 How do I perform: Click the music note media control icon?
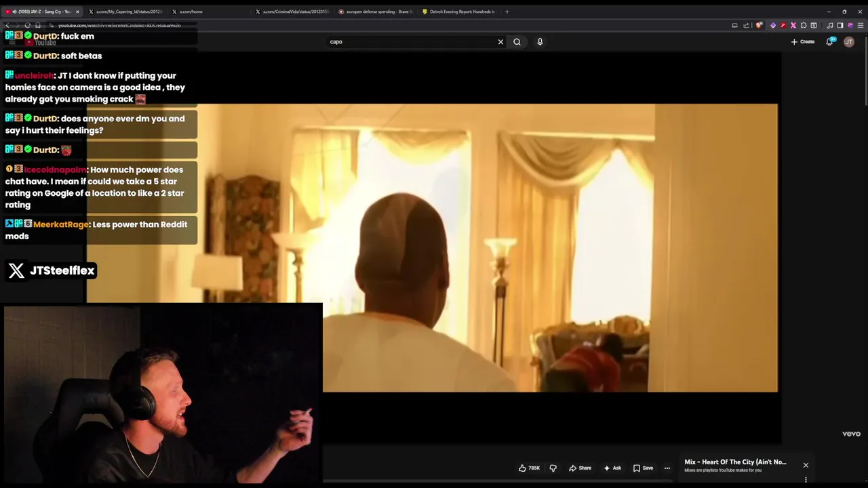pyautogui.click(x=830, y=25)
